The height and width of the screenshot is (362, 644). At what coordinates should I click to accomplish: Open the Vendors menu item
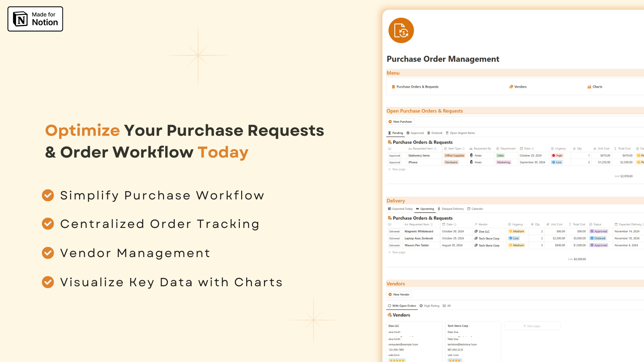521,86
